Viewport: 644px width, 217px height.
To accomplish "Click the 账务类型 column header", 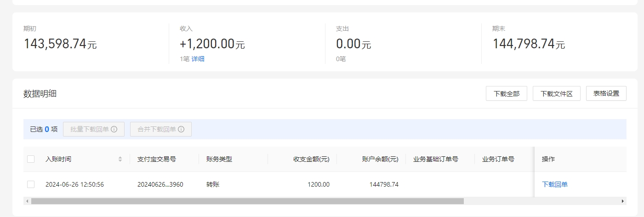I will pyautogui.click(x=219, y=159).
